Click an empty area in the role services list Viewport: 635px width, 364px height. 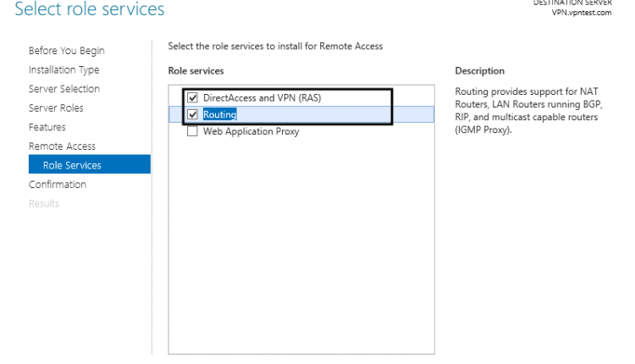tap(301, 254)
